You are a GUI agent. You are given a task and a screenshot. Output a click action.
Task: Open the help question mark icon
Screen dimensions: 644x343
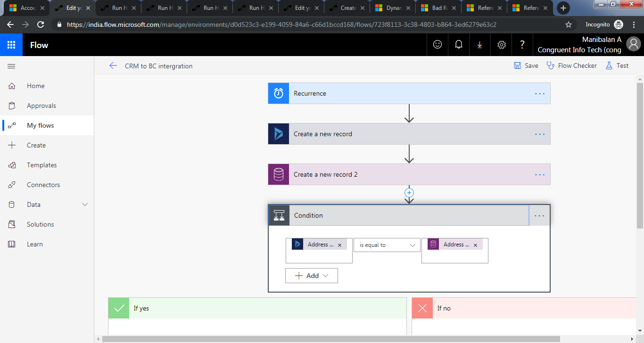click(x=522, y=44)
